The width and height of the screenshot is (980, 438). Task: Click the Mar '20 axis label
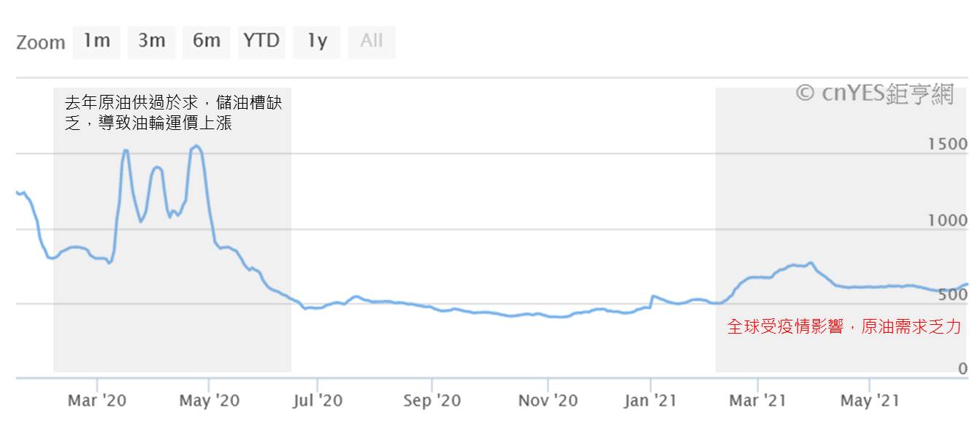pyautogui.click(x=97, y=400)
